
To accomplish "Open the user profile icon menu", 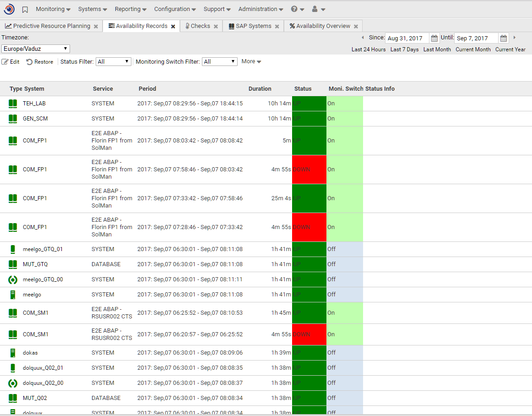I will pyautogui.click(x=318, y=9).
